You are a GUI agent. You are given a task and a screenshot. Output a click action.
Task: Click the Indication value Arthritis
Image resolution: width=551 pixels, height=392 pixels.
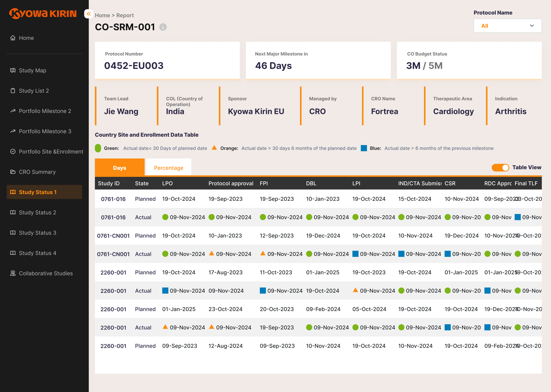(511, 111)
